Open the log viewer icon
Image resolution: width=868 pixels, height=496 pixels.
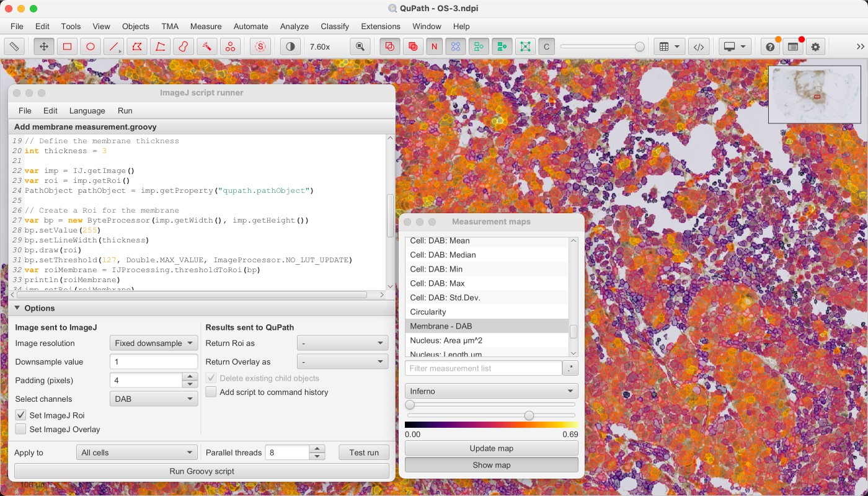click(793, 46)
